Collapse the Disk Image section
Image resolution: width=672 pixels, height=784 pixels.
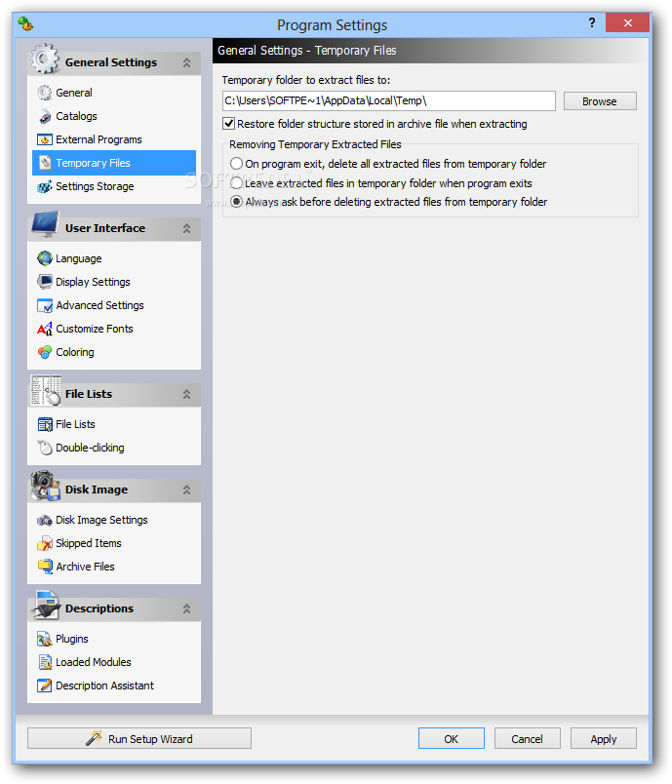[x=186, y=490]
